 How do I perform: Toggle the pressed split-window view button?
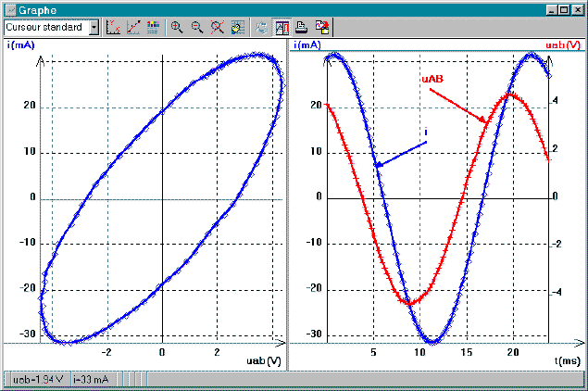(x=282, y=28)
